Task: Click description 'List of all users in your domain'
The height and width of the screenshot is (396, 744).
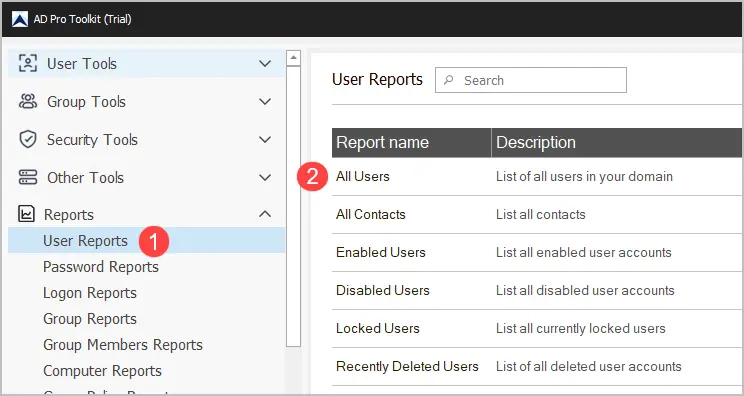Action: pyautogui.click(x=584, y=176)
